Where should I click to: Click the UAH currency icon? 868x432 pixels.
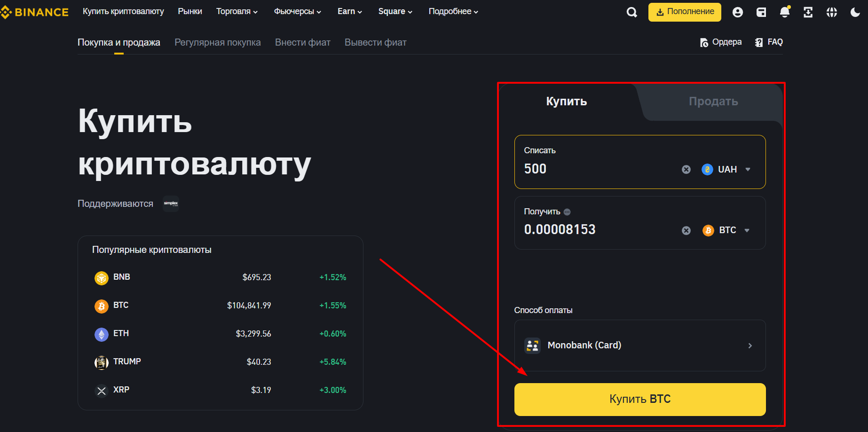pyautogui.click(x=707, y=169)
